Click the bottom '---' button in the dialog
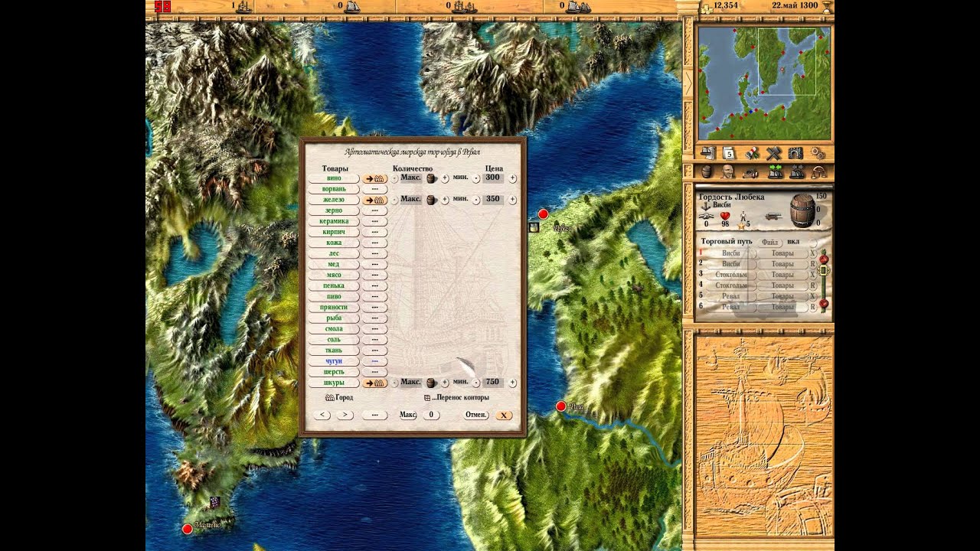The image size is (980, 551). click(x=374, y=415)
